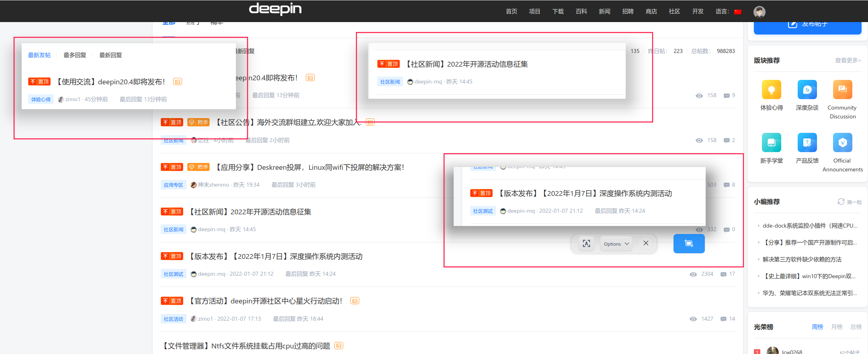868x354 pixels.
Task: Click the deepin logo in the header
Action: (275, 9)
